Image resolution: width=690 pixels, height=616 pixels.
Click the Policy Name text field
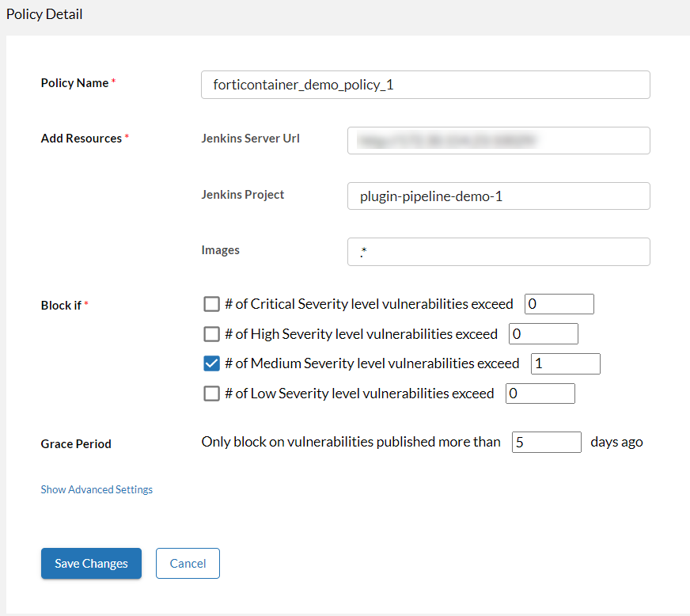pyautogui.click(x=425, y=85)
